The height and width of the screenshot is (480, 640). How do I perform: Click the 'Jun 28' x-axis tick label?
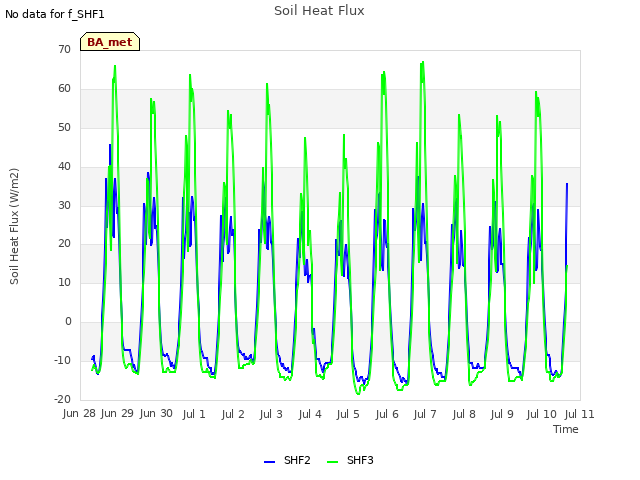[79, 413]
